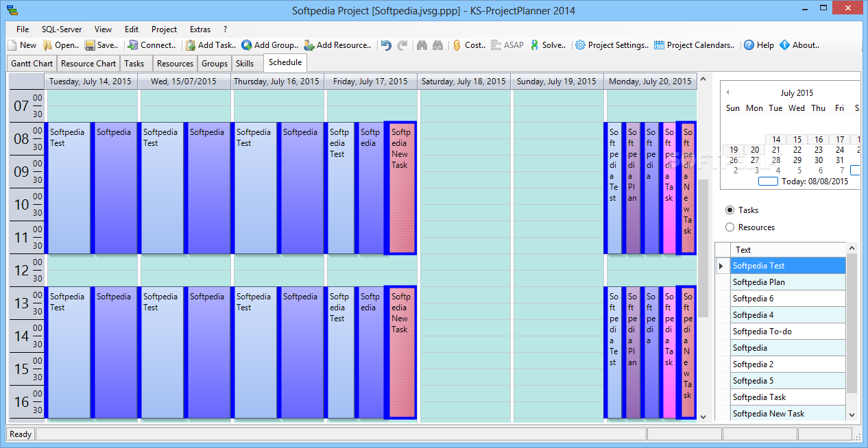This screenshot has width=868, height=448.
Task: Open the View menu
Action: 104,29
